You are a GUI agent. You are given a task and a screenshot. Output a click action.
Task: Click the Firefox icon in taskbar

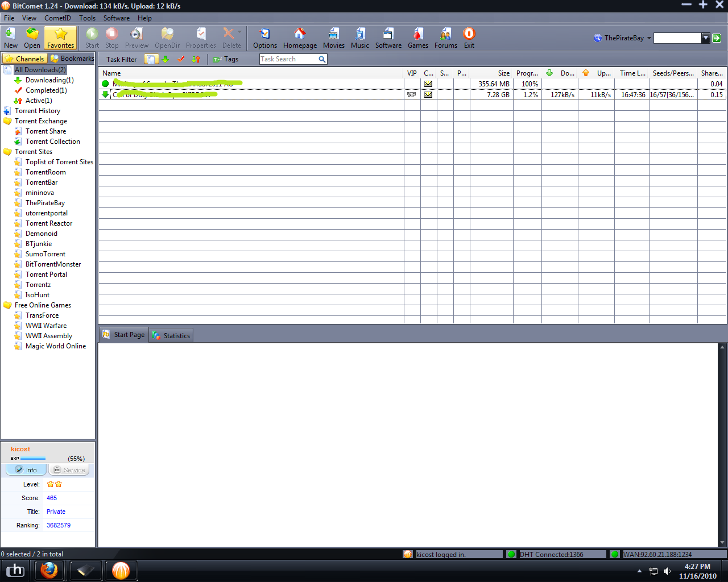pos(49,570)
